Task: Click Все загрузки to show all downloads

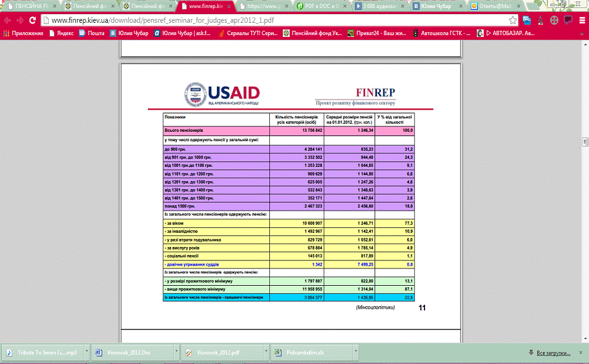Action: coord(550,353)
